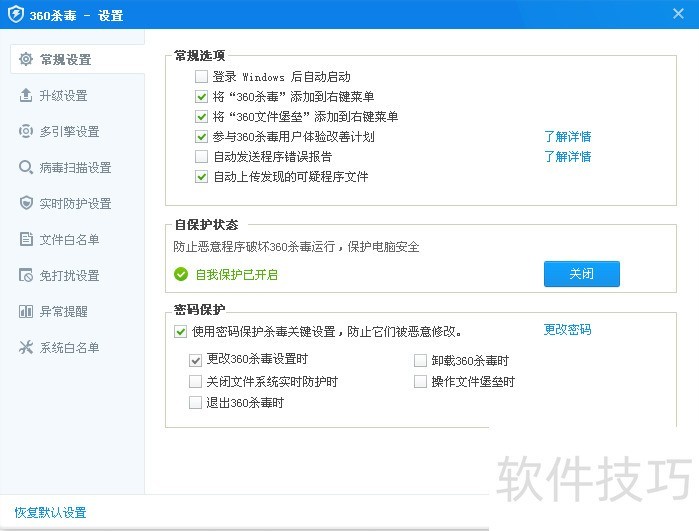Uncheck 使用密码保护杀毒关键设置 checkbox
Image resolution: width=699 pixels, height=531 pixels.
(x=181, y=332)
